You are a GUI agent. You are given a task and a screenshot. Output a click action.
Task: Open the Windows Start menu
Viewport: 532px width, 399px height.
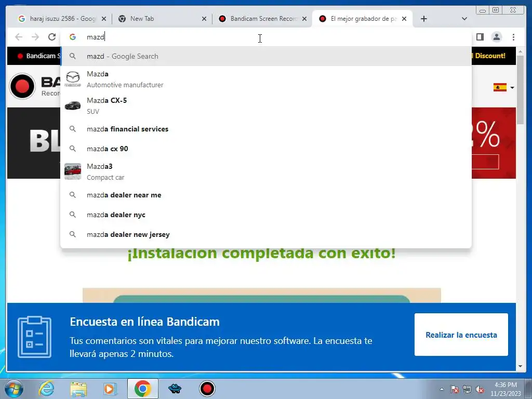pyautogui.click(x=14, y=389)
